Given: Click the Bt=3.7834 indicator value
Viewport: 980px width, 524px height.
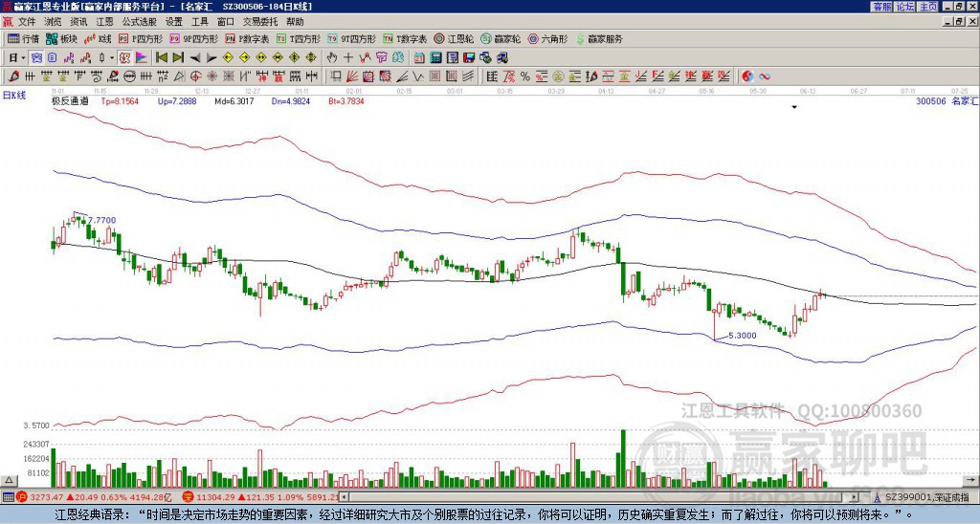Looking at the screenshot, I should 346,100.
